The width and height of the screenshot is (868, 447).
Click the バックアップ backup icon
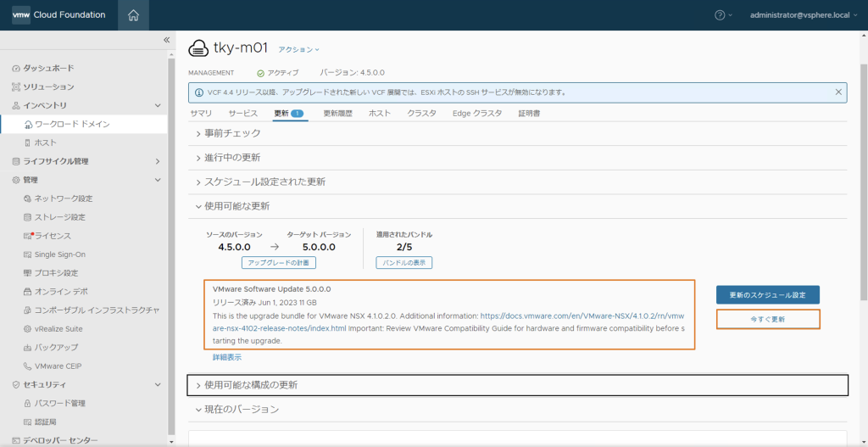point(27,348)
